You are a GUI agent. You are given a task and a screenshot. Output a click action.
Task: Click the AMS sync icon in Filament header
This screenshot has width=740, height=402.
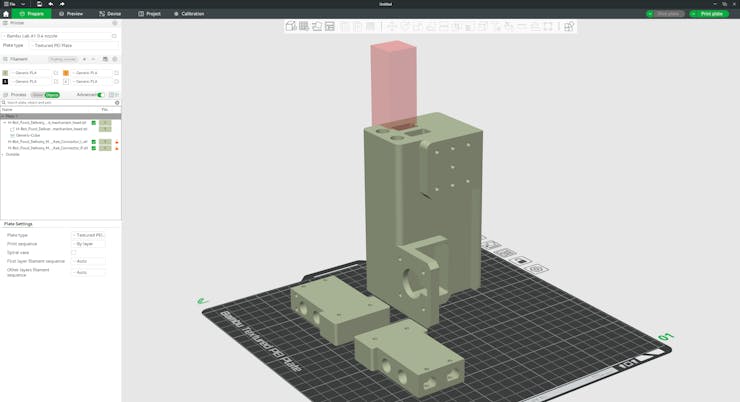pos(105,59)
